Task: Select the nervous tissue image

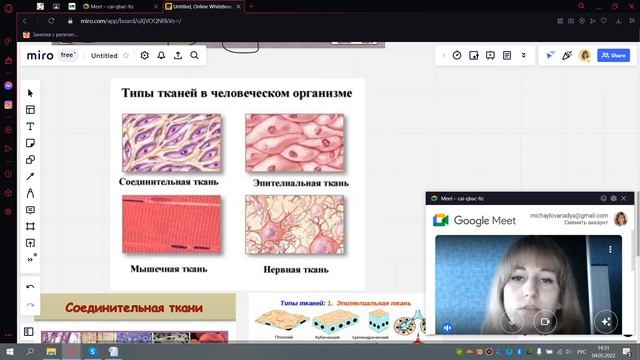Action: pyautogui.click(x=295, y=224)
